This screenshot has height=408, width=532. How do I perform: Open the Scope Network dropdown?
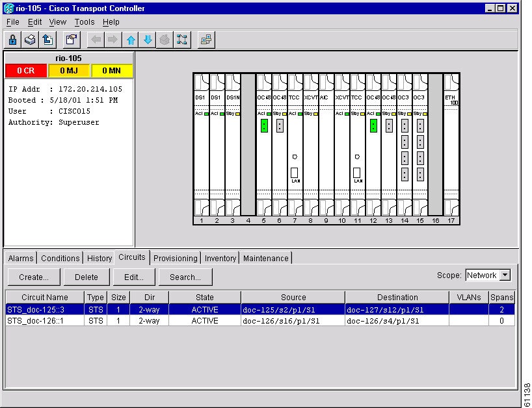click(505, 275)
